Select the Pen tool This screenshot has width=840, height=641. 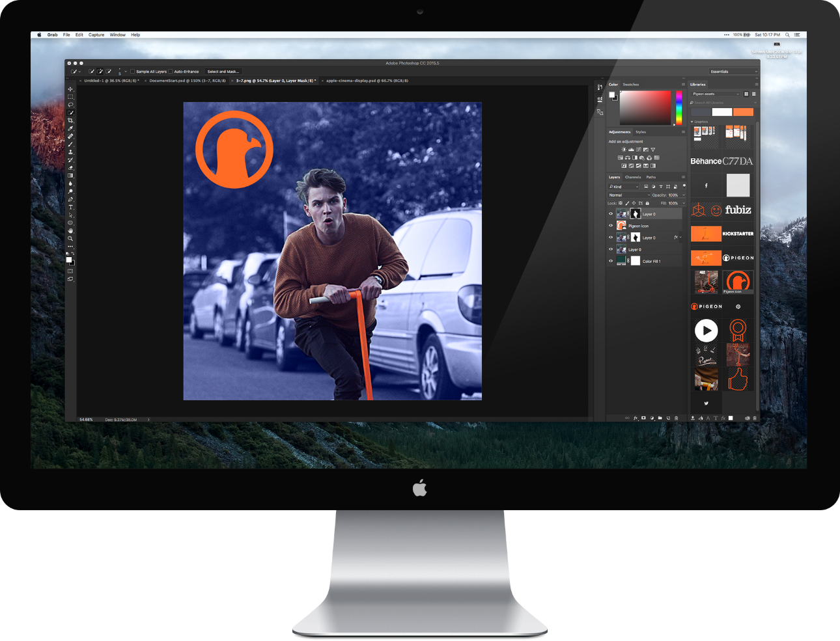click(70, 199)
